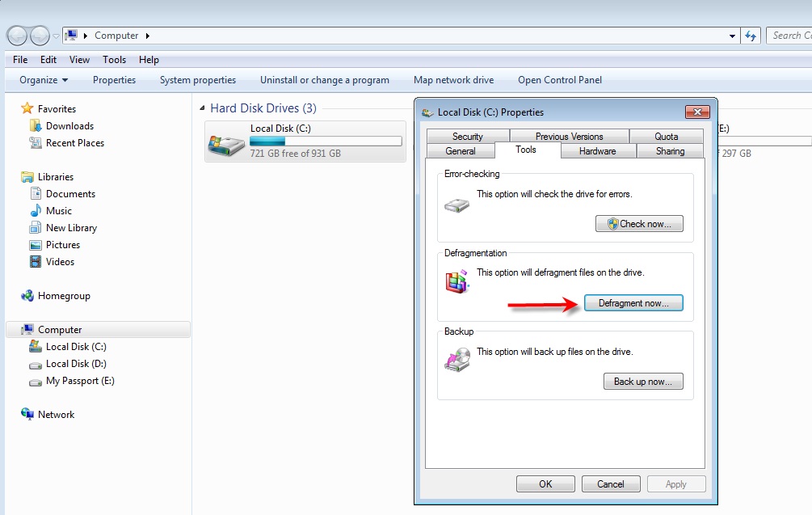
Task: Open the Help menu
Action: pyautogui.click(x=149, y=60)
